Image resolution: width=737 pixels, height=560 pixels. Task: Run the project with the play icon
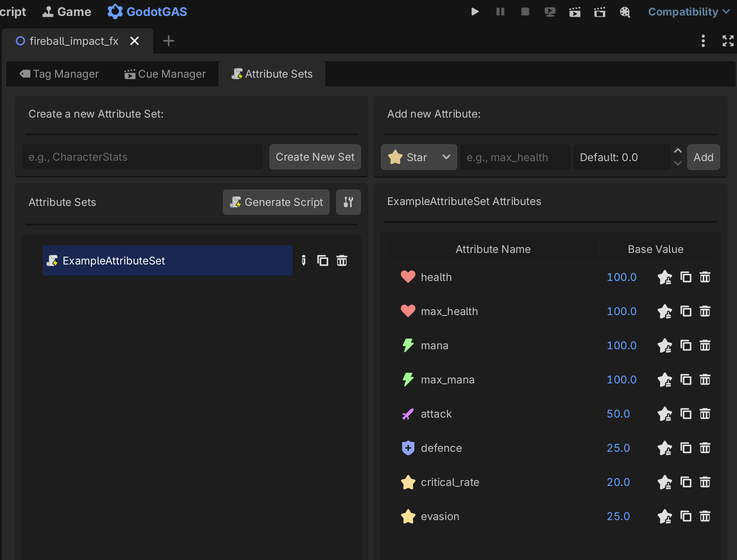475,12
